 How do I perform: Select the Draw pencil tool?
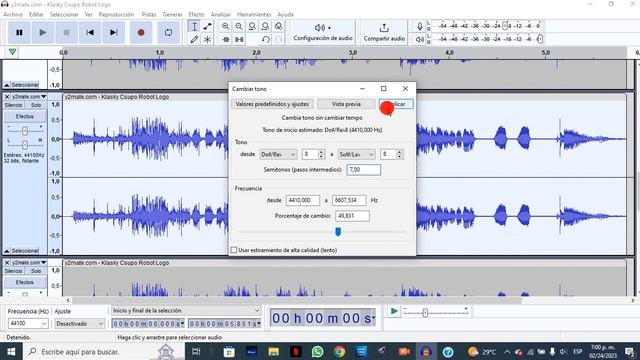click(194, 39)
